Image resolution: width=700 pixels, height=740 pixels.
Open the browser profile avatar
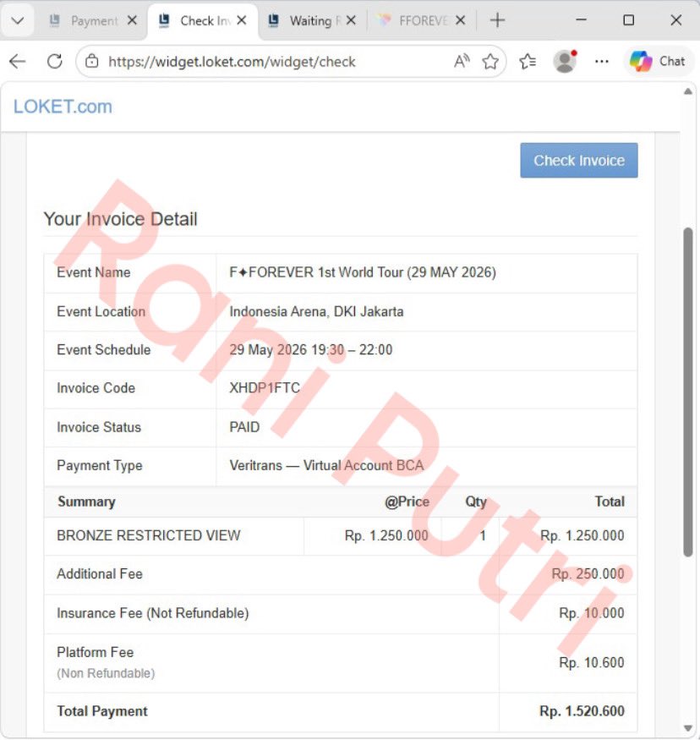coord(565,62)
